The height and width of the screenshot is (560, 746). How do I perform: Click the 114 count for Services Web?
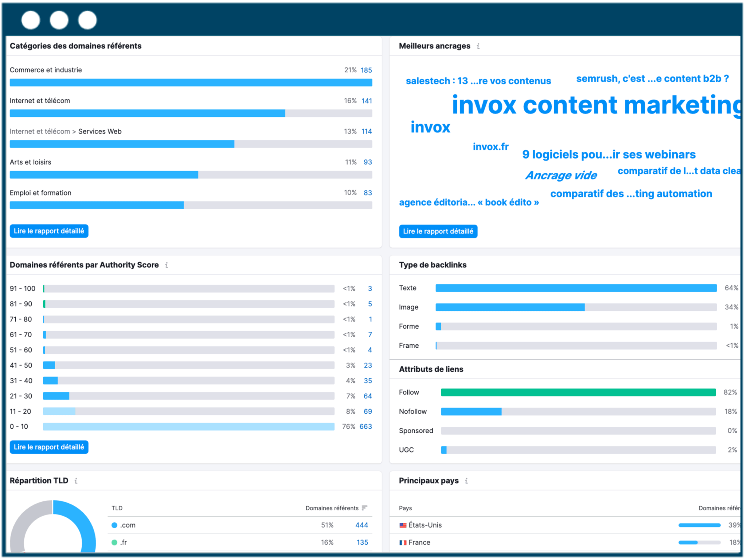coord(367,132)
